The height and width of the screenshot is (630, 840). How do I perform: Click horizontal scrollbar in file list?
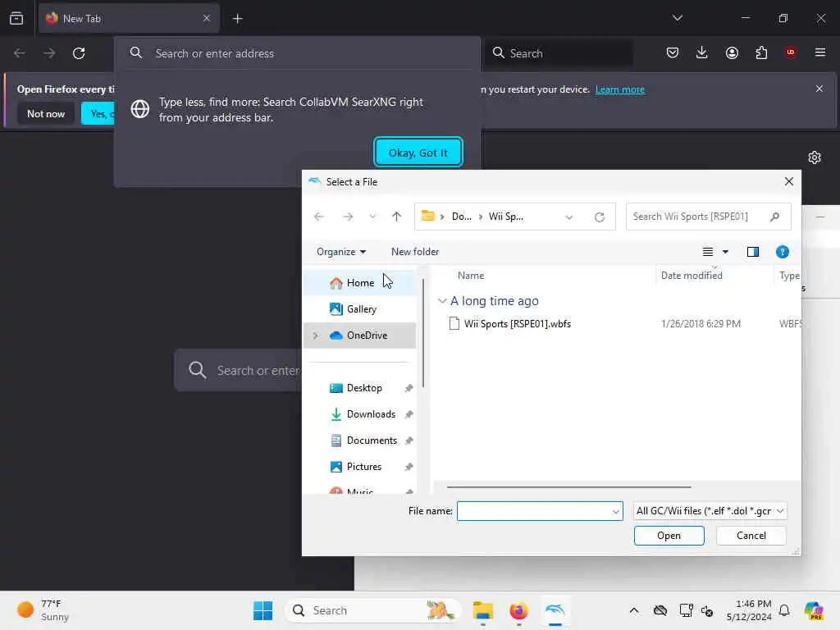(568, 487)
